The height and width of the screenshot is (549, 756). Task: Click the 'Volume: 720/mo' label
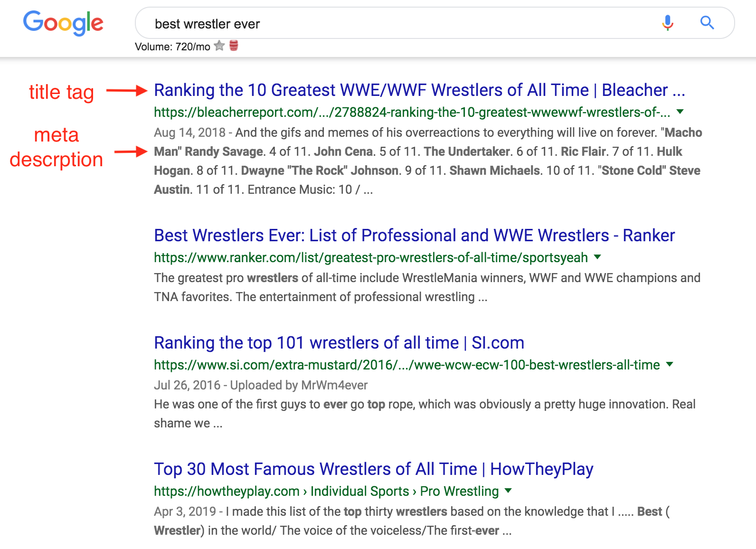pyautogui.click(x=172, y=47)
